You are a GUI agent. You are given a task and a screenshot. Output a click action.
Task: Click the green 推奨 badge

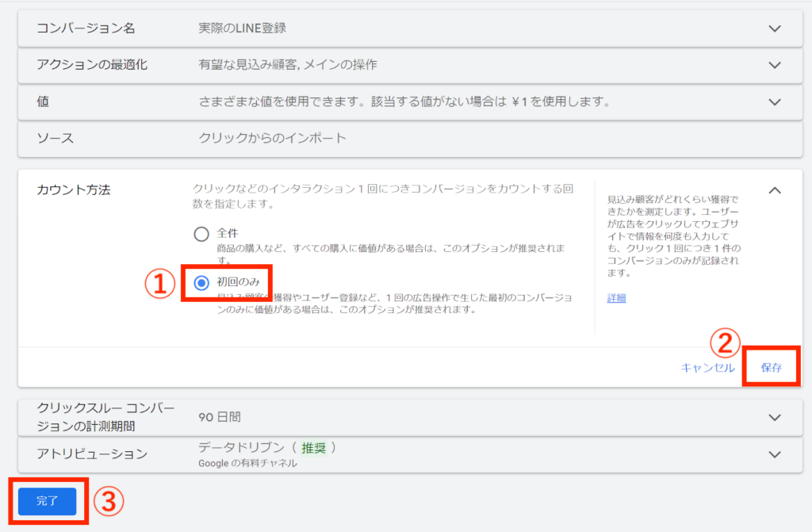[x=313, y=447]
